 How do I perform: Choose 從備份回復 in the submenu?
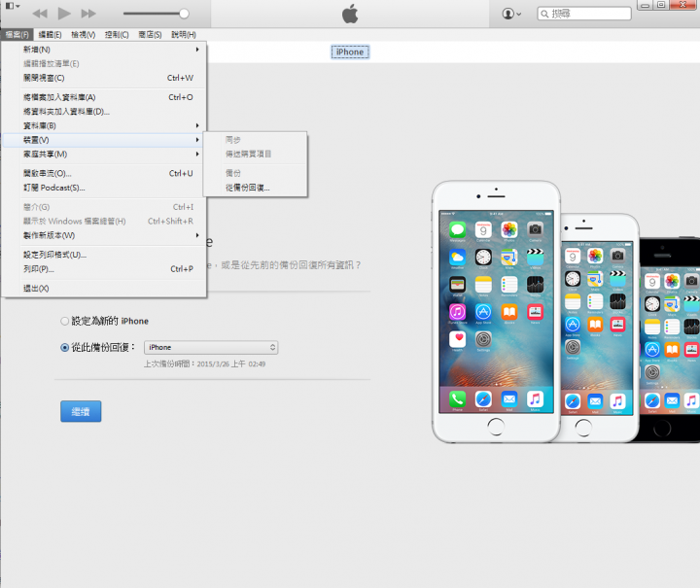256,188
